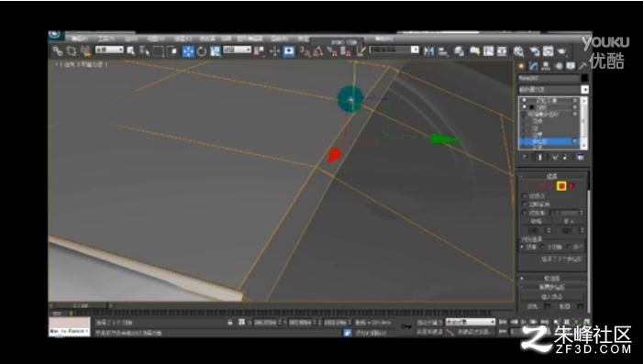Image resolution: width=643 pixels, height=364 pixels.
Task: Toggle second checkbox in Selection rollout
Action: (525, 204)
